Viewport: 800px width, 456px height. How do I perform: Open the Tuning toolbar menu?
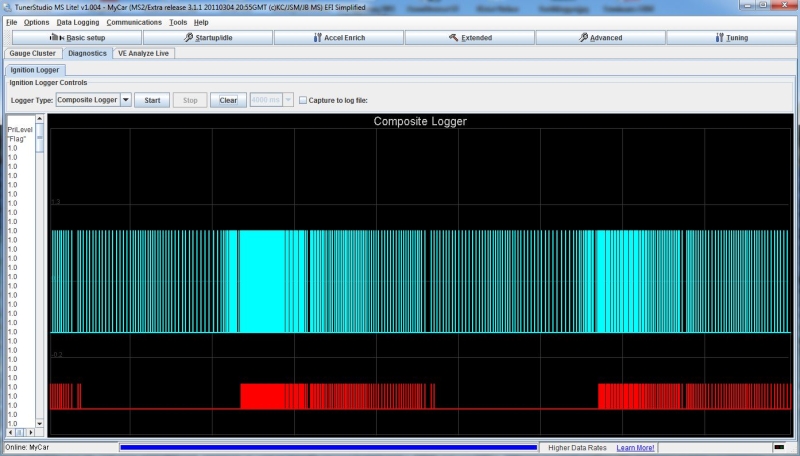pos(732,38)
